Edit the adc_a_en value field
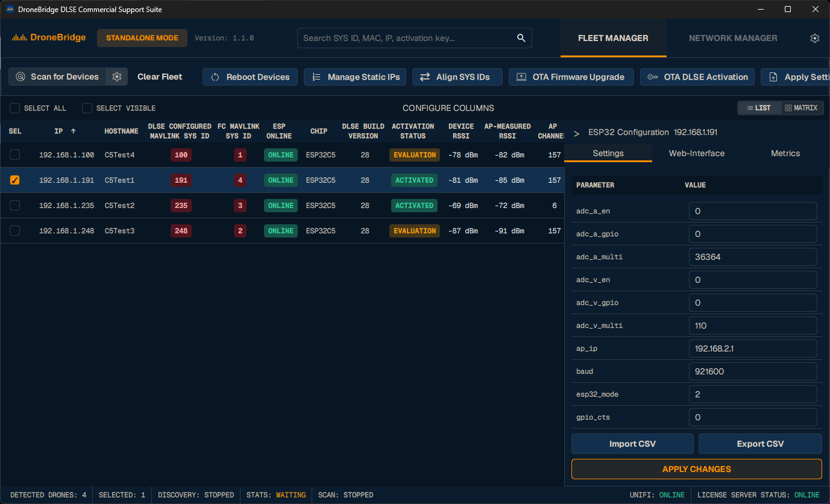Image resolution: width=830 pixels, height=504 pixels. point(753,211)
